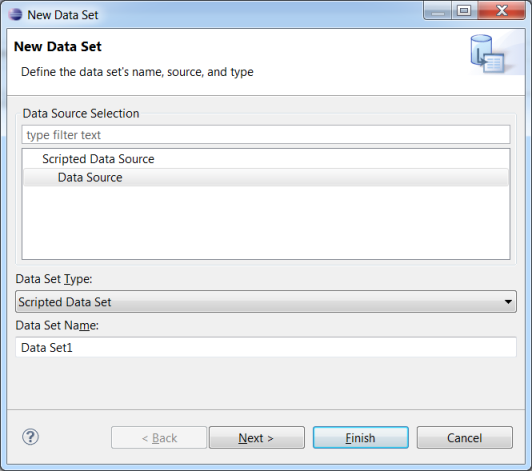Click the 'Data Source Selection' group label
Image resolution: width=532 pixels, height=471 pixels.
pos(81,113)
